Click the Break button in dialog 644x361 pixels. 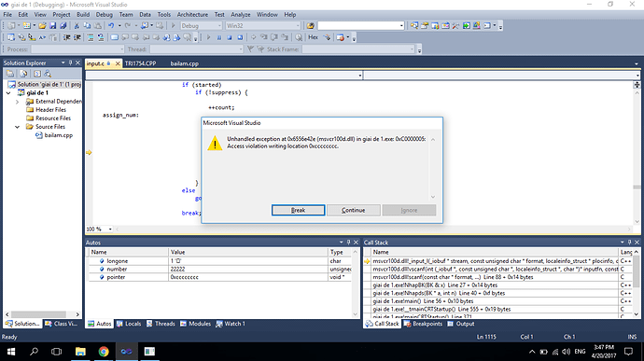(298, 210)
